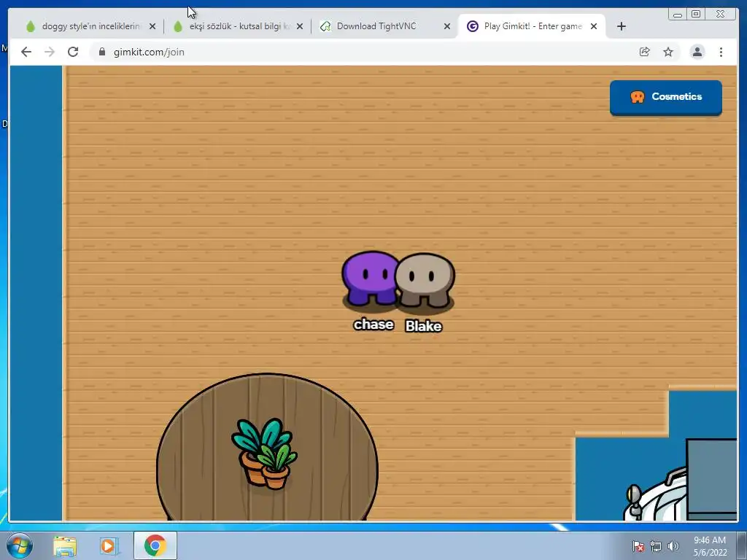747x560 pixels.
Task: Open the Action Center flag icon
Action: pyautogui.click(x=638, y=546)
